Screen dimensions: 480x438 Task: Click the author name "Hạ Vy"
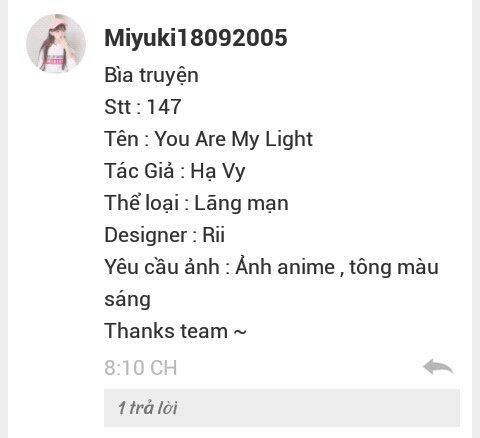pyautogui.click(x=218, y=172)
